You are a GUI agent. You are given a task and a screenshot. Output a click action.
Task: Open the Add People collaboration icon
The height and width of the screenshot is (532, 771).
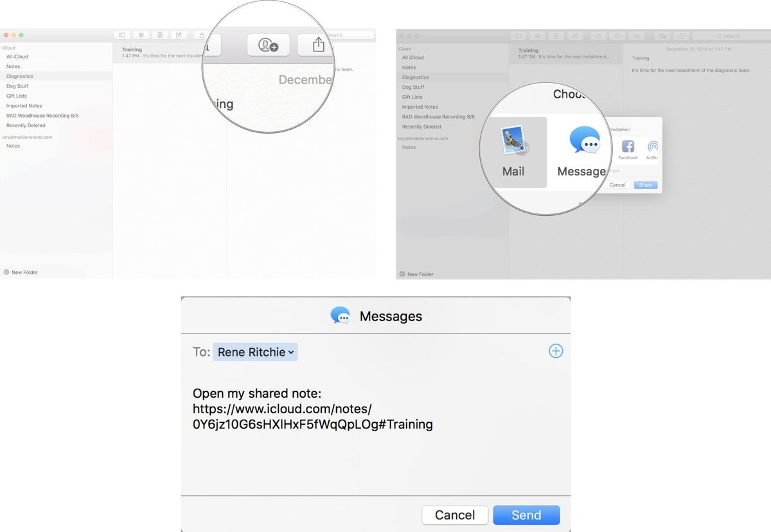coord(267,45)
